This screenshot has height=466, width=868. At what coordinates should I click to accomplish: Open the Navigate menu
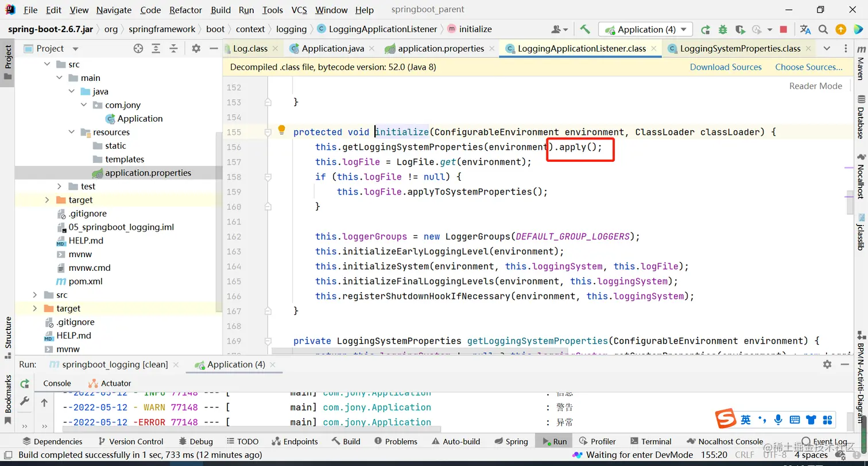114,10
